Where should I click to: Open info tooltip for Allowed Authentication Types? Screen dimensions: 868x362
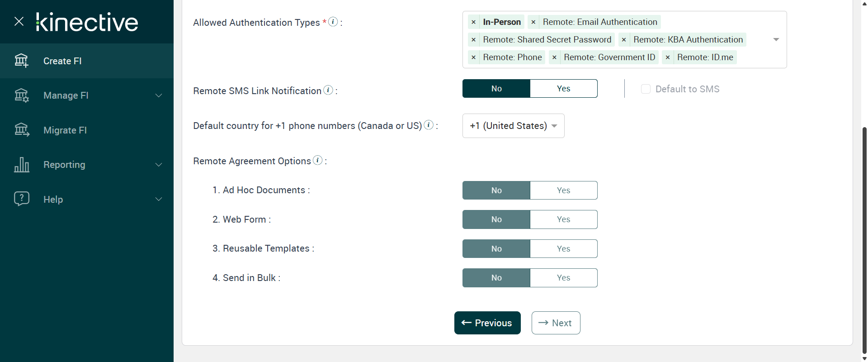pos(333,22)
